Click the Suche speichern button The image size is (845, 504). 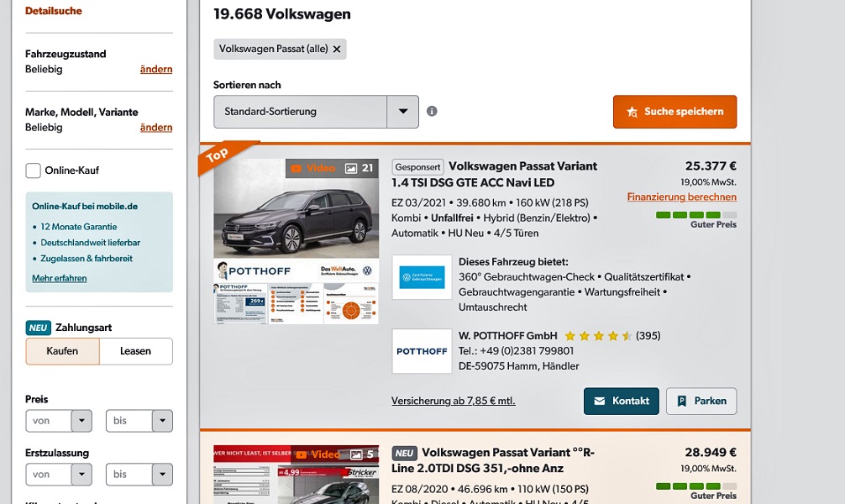[x=674, y=112]
